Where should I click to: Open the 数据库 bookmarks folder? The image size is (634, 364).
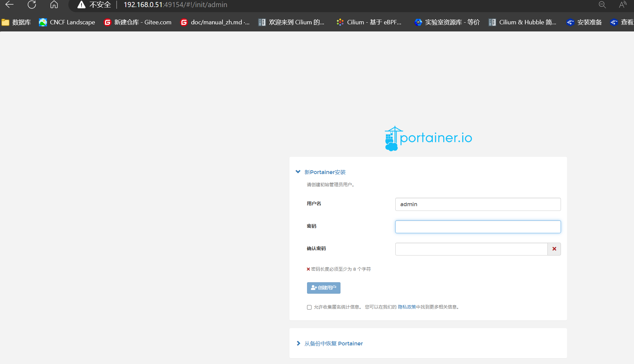(16, 22)
